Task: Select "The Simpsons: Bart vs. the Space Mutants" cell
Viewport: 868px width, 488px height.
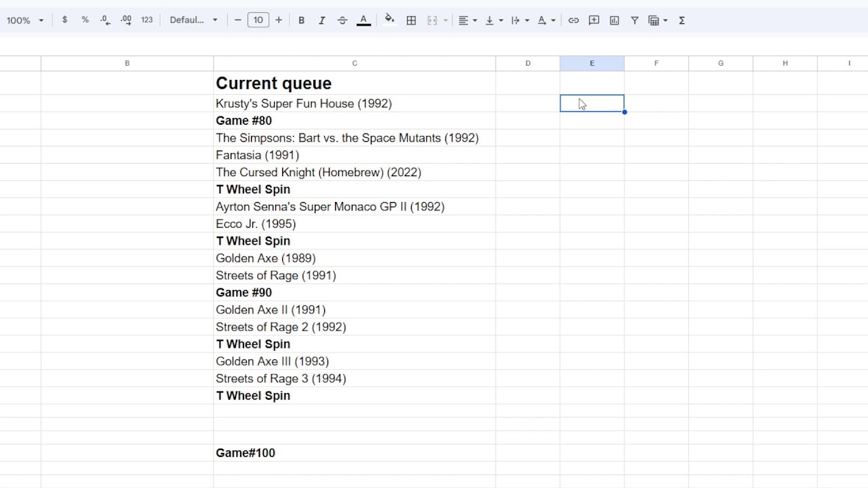Action: coord(355,138)
